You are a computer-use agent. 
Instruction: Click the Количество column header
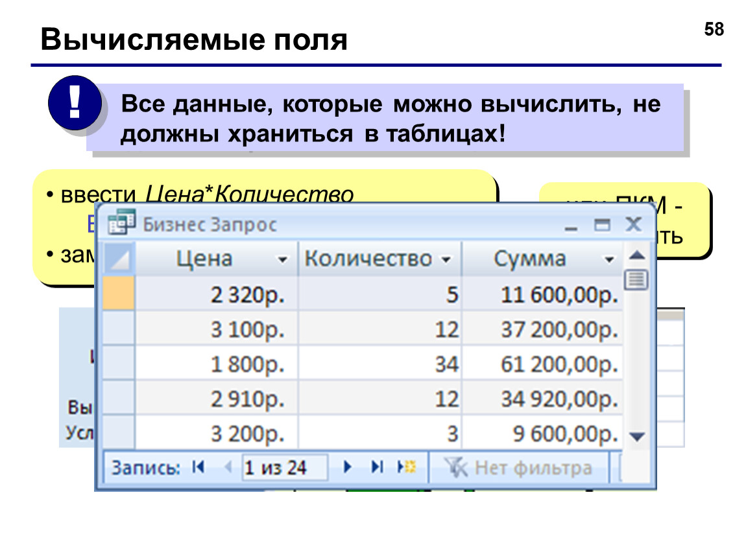pyautogui.click(x=379, y=259)
